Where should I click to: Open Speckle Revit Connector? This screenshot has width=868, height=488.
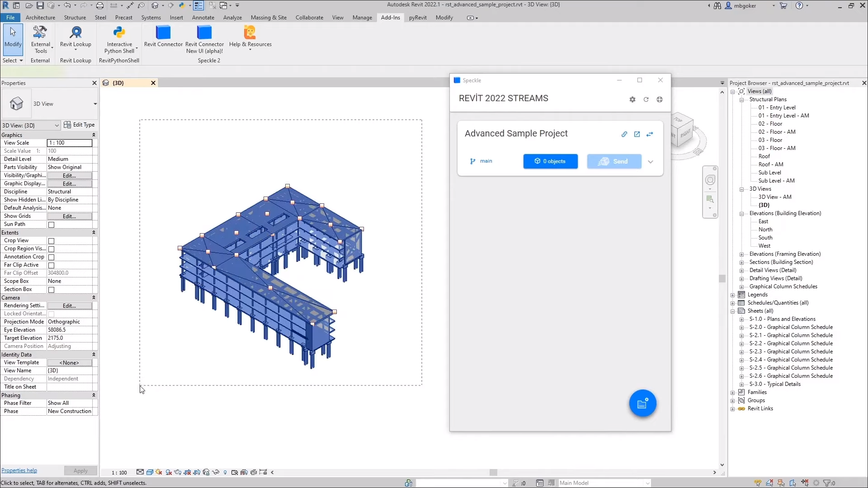pos(163,36)
